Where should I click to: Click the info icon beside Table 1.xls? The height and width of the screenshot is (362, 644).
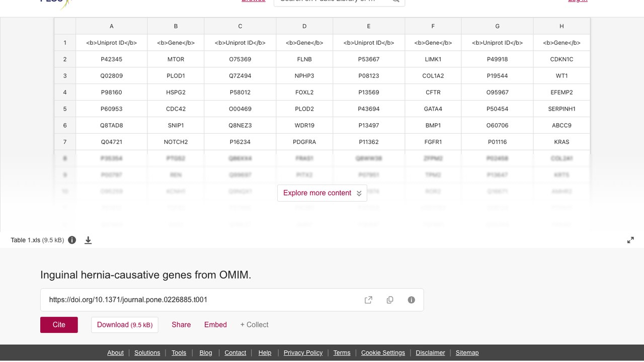point(72,240)
